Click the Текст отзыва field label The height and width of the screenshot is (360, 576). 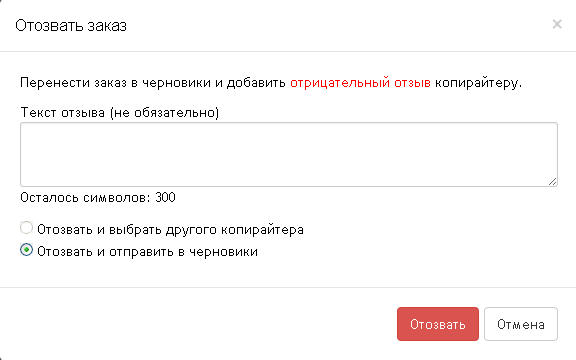click(x=119, y=112)
